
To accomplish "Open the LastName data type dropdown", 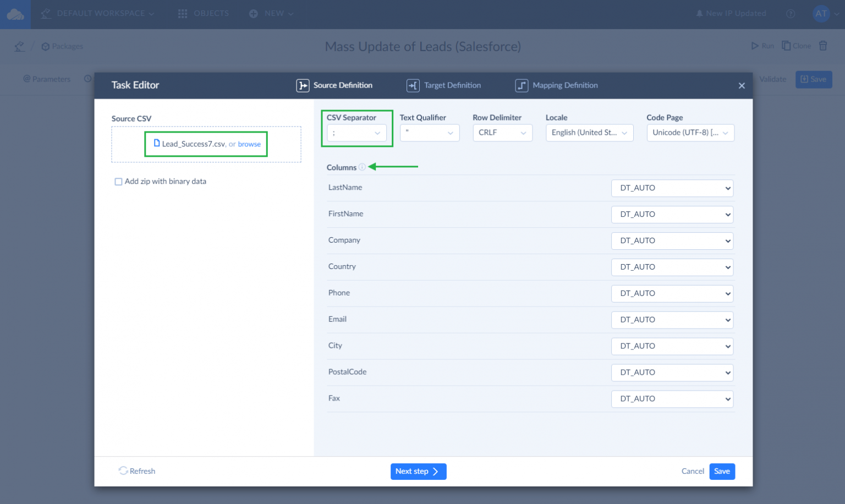I will (672, 188).
